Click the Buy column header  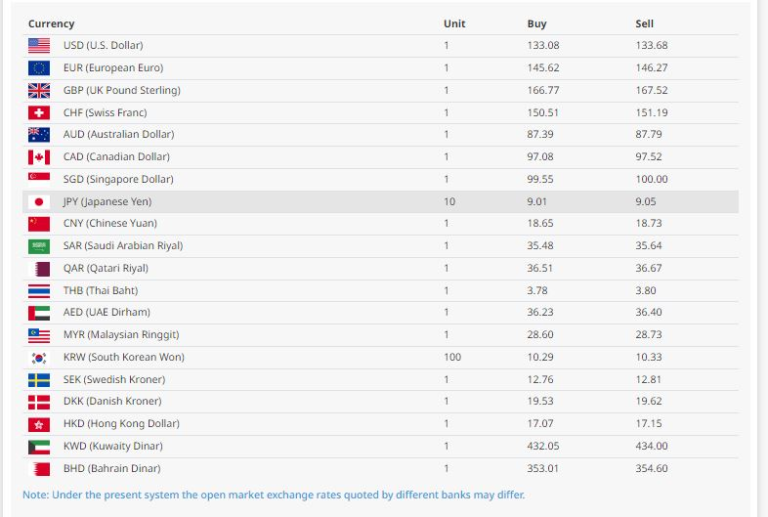(537, 24)
